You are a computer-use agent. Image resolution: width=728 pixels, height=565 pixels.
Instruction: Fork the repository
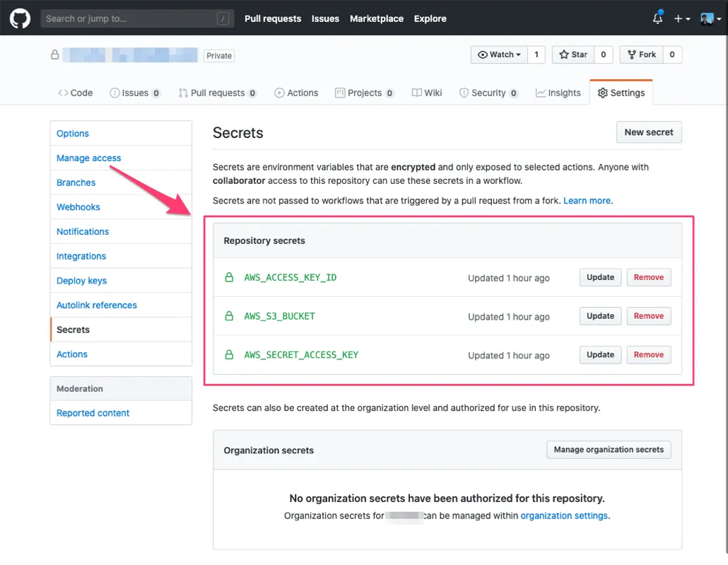point(641,54)
